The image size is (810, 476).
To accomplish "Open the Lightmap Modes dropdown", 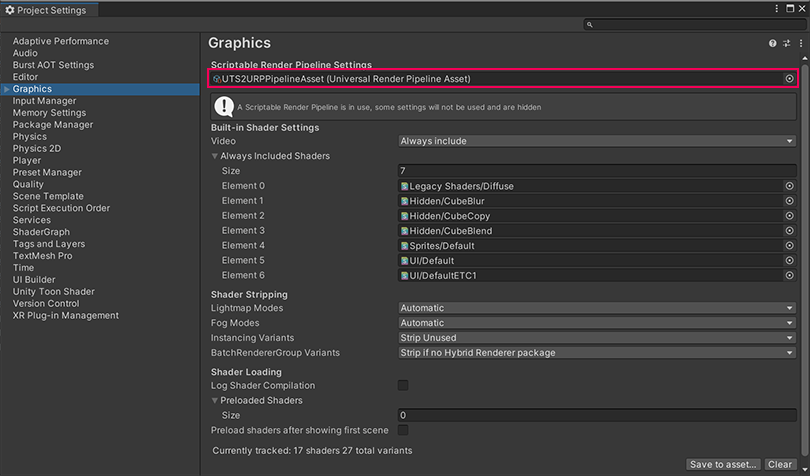I will (597, 308).
